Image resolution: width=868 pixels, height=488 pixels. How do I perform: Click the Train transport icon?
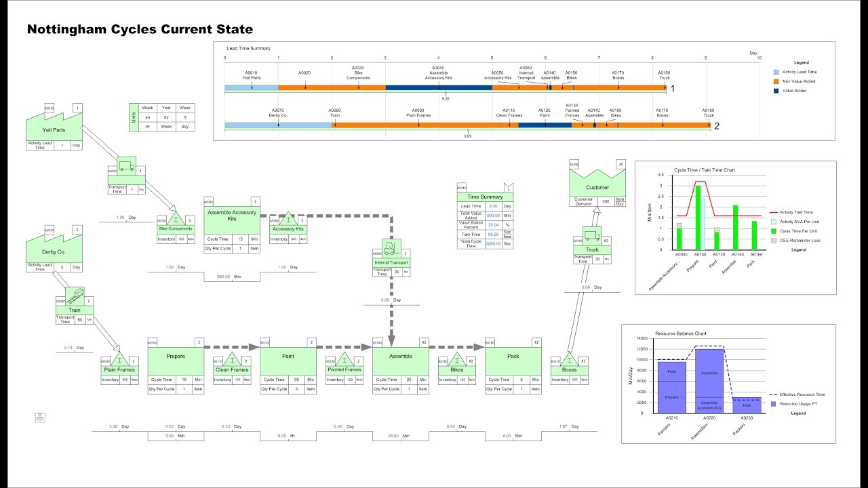[75, 297]
